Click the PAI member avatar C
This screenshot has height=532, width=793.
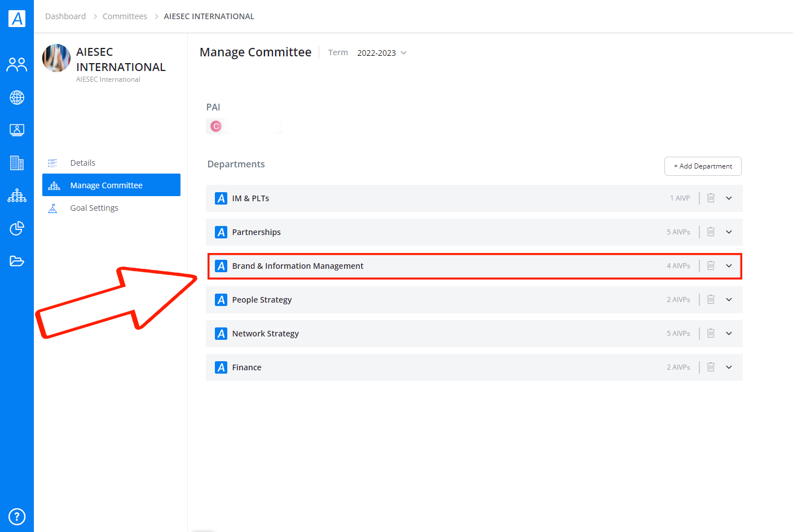[216, 126]
